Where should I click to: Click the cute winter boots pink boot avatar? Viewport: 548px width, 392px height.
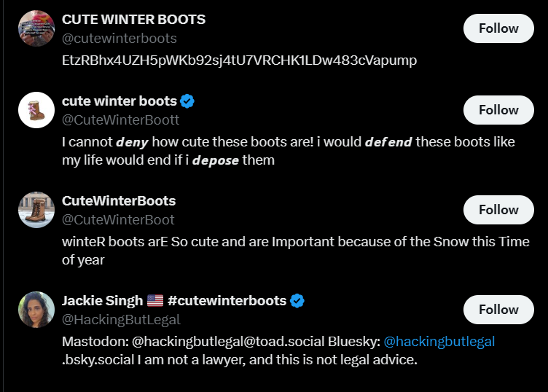click(x=36, y=110)
